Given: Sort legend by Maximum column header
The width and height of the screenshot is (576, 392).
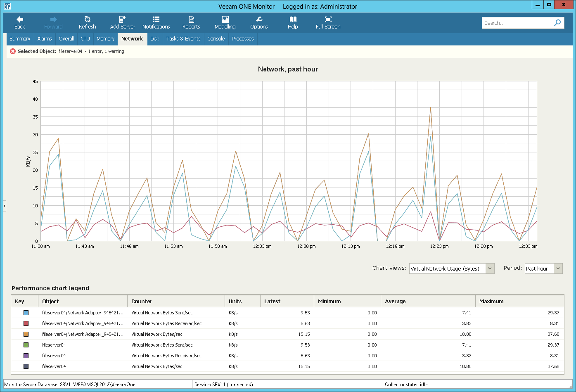Looking at the screenshot, I should [519, 301].
